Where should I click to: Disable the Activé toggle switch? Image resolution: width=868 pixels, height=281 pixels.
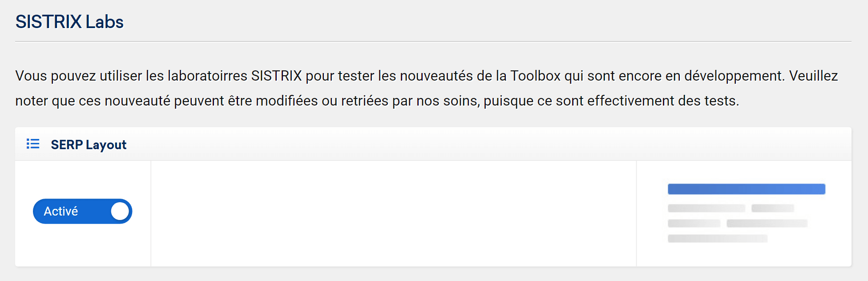tap(83, 211)
